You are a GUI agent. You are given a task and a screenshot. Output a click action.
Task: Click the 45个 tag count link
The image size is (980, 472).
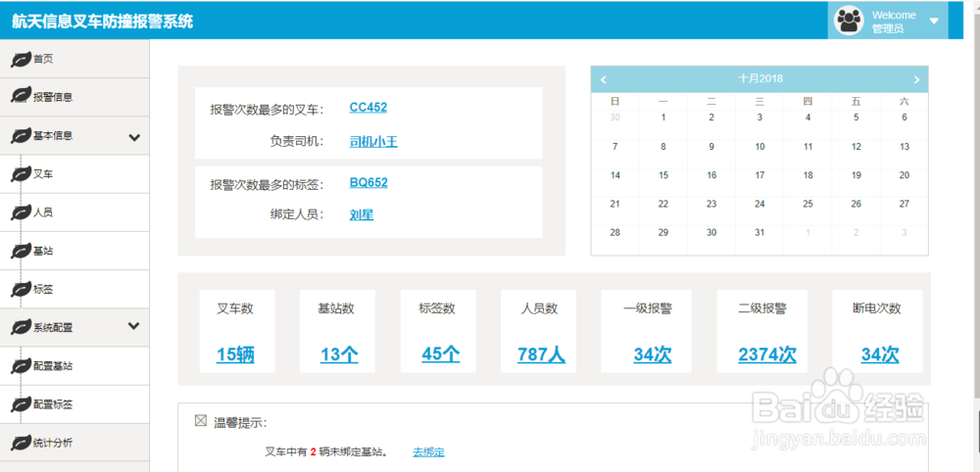point(441,354)
